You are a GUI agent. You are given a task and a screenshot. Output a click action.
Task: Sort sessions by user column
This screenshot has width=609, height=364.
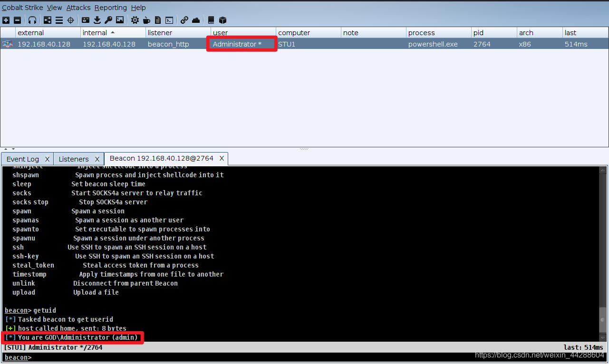coord(243,33)
